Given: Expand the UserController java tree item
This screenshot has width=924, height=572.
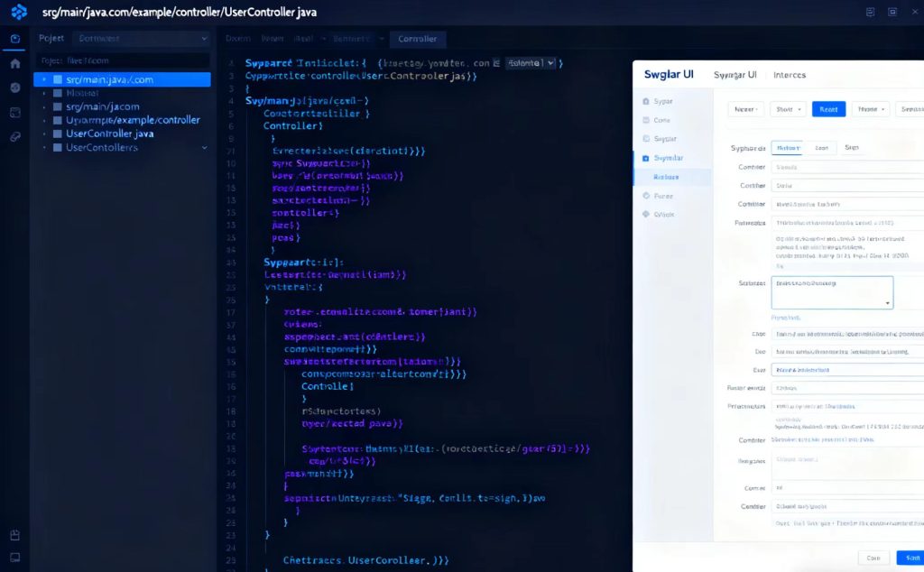Looking at the screenshot, I should tap(43, 134).
